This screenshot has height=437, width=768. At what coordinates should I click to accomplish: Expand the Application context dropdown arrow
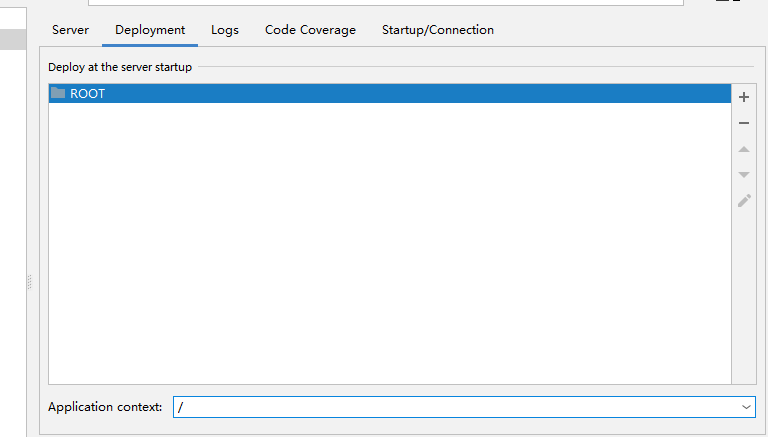[746, 407]
